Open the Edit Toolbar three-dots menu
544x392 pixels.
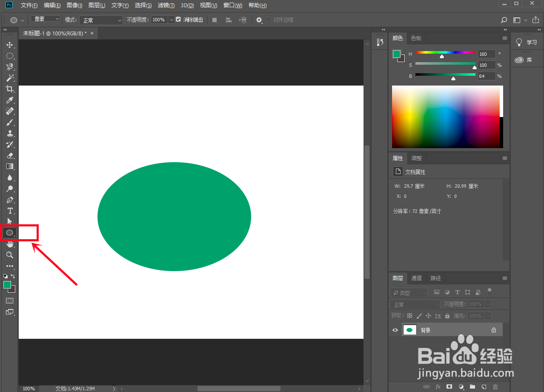[x=9, y=266]
